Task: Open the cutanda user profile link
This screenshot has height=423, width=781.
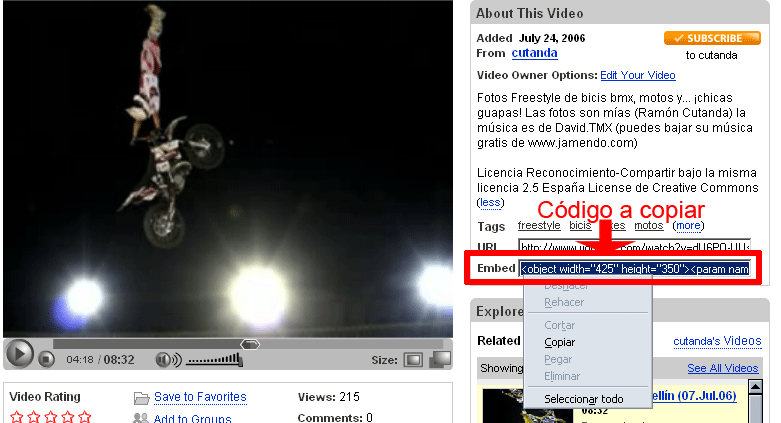Action: pos(533,53)
